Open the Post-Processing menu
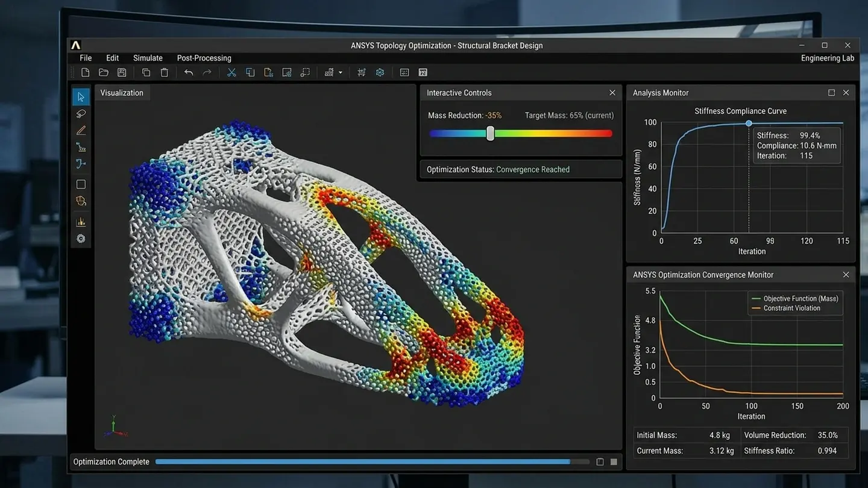The width and height of the screenshot is (868, 488). coord(204,58)
